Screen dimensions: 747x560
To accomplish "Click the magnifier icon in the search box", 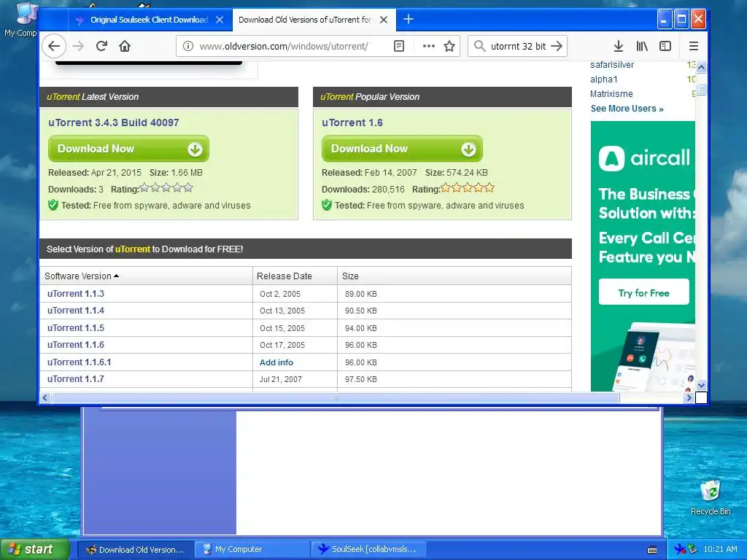I will (480, 46).
